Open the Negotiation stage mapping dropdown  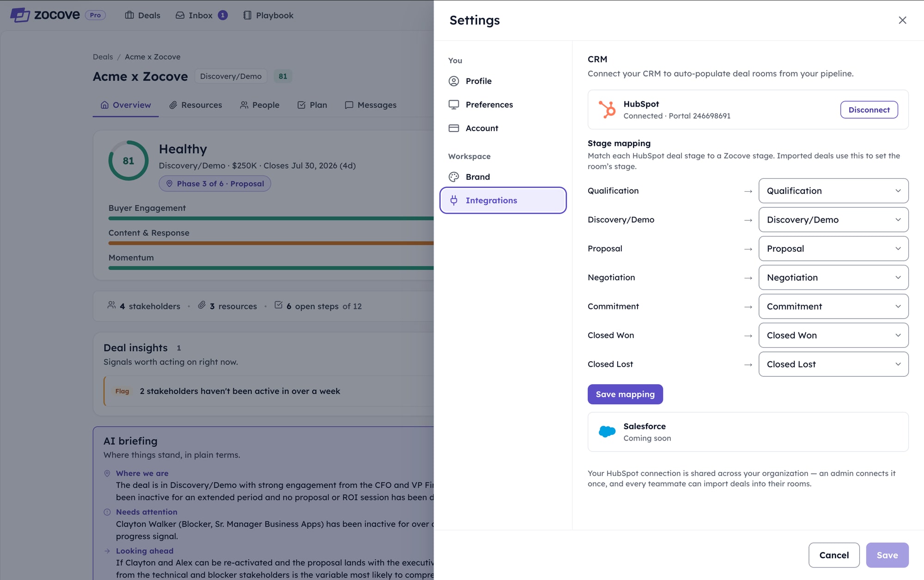833,278
